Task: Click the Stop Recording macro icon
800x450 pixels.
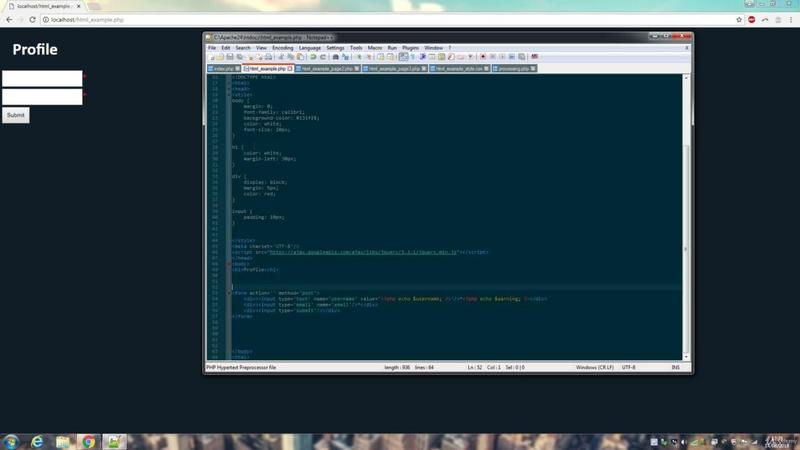Action: click(492, 57)
